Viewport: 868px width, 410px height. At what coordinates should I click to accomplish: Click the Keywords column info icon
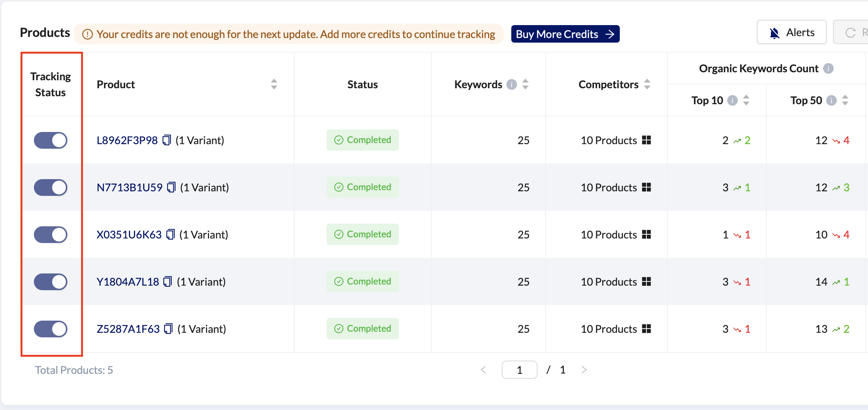point(512,84)
